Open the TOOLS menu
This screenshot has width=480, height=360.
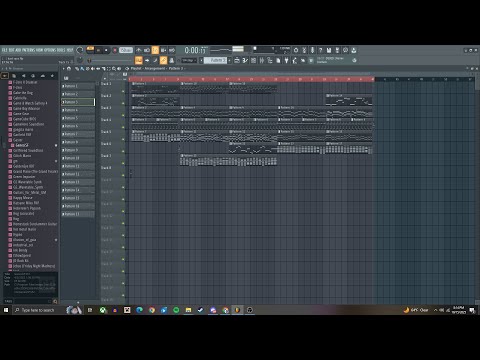coord(61,50)
